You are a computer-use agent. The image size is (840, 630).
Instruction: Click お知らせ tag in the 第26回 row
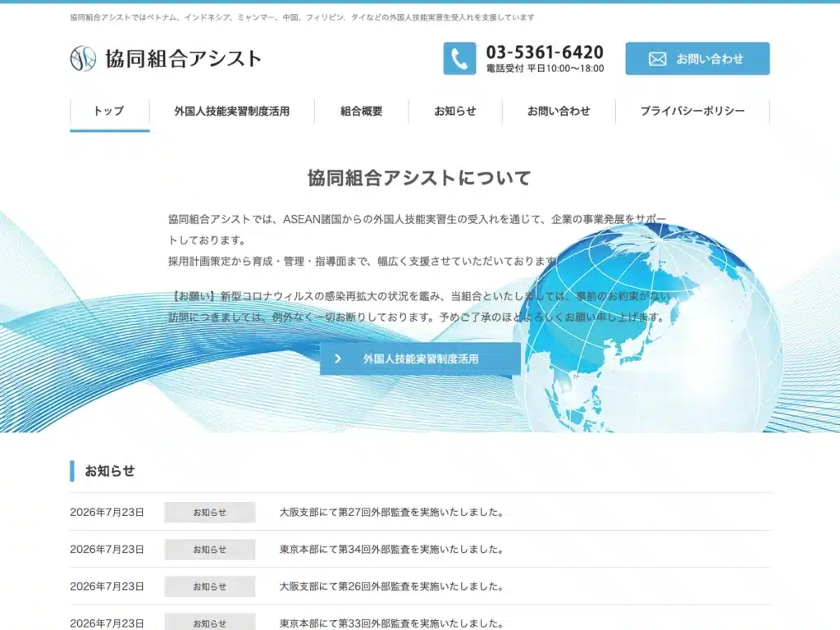click(x=209, y=586)
